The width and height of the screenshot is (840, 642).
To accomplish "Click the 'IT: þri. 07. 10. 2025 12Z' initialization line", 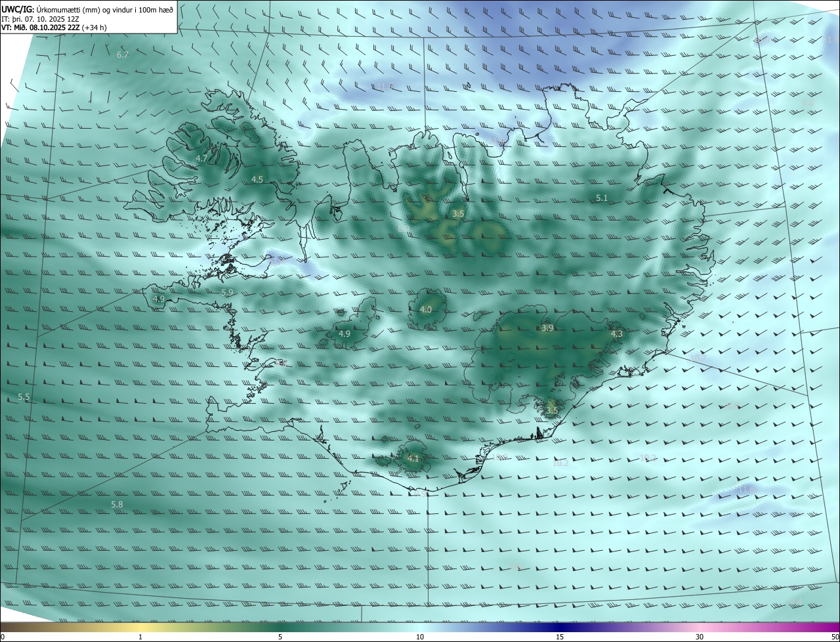I will point(40,19).
